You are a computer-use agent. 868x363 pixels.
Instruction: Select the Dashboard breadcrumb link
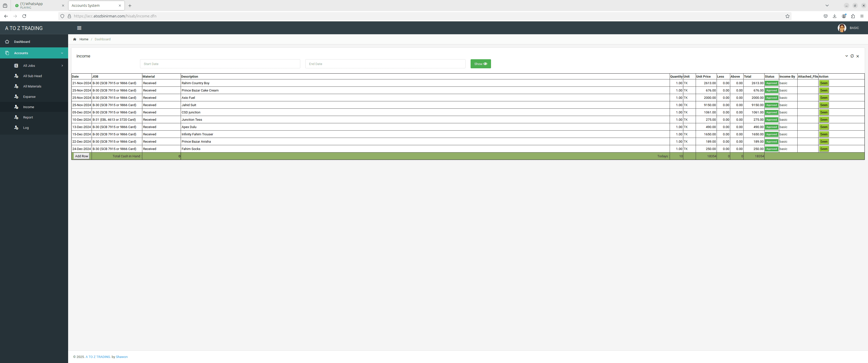102,39
